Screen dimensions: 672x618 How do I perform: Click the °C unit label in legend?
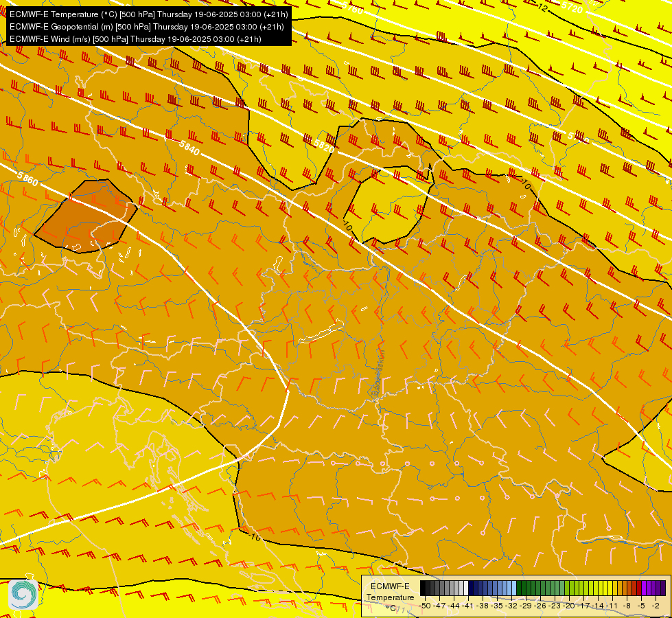click(x=391, y=608)
